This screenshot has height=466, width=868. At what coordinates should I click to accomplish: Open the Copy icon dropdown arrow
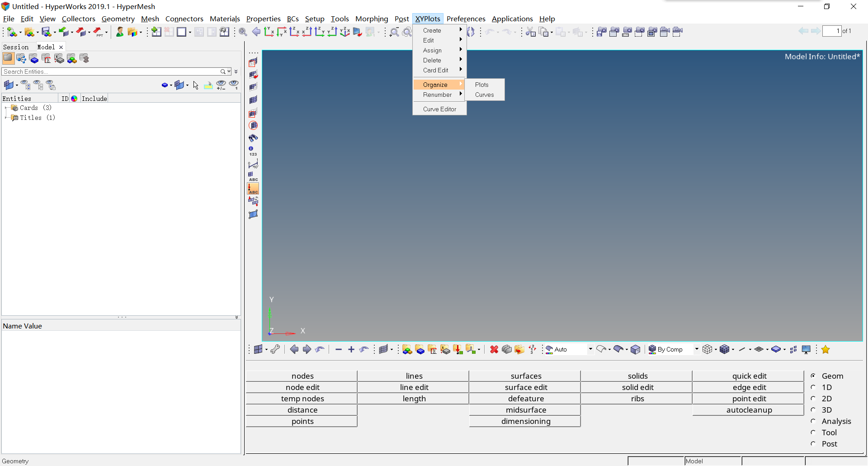point(552,32)
